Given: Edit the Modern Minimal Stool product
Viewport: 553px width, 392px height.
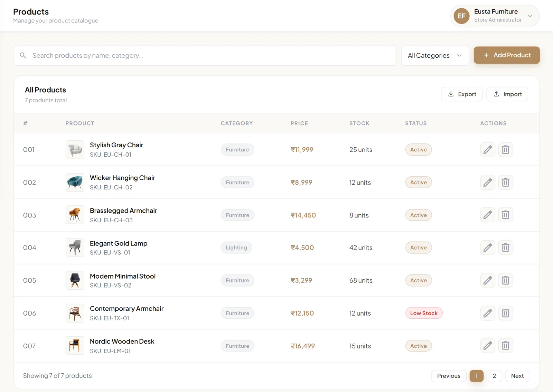Looking at the screenshot, I should (x=488, y=280).
